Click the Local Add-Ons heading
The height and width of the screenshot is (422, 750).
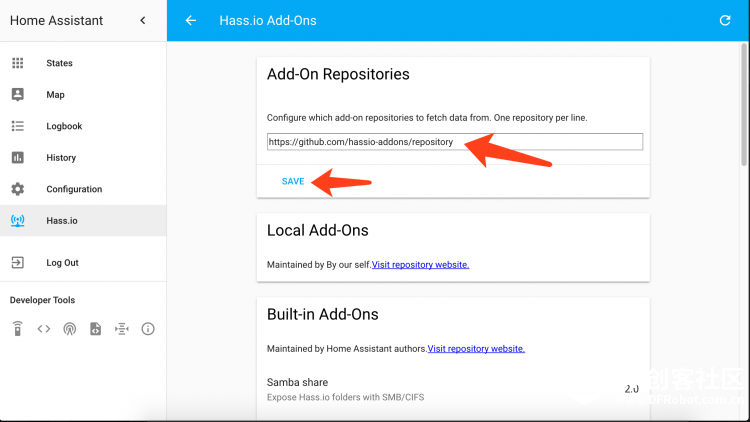(x=318, y=231)
